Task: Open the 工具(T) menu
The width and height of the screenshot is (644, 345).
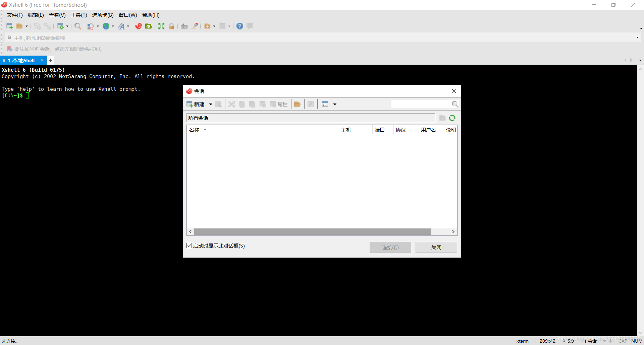Action: point(79,15)
